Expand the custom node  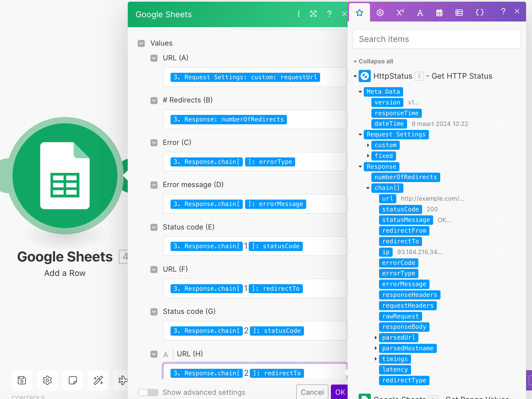tap(368, 145)
